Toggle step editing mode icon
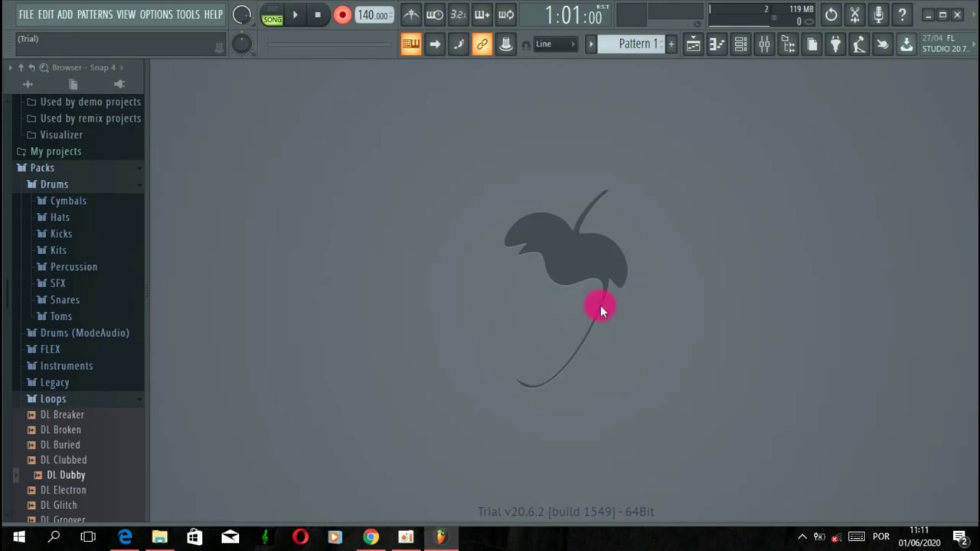This screenshot has height=551, width=980. coord(459,44)
